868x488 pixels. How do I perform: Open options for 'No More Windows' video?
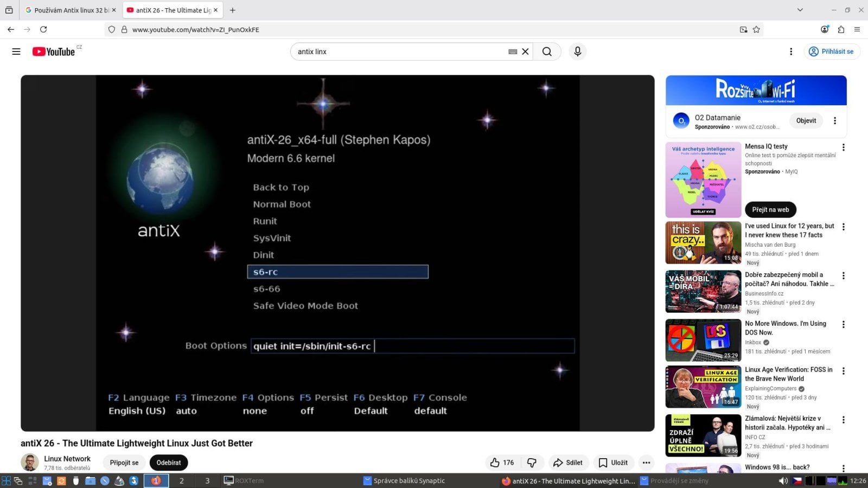(x=844, y=324)
